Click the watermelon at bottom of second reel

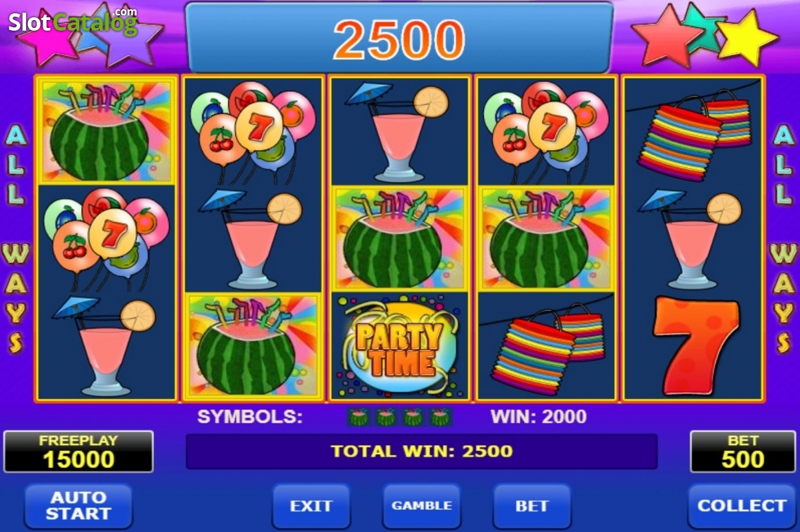(253, 345)
